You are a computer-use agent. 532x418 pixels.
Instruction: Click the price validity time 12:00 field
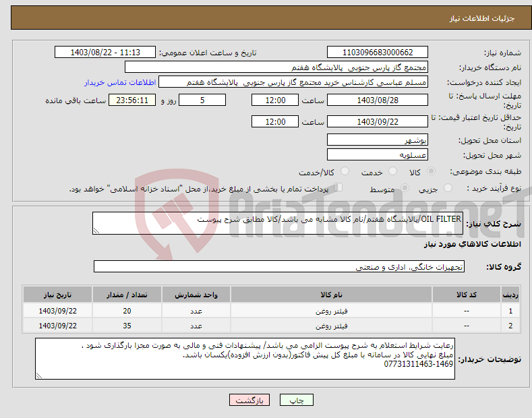coord(275,121)
